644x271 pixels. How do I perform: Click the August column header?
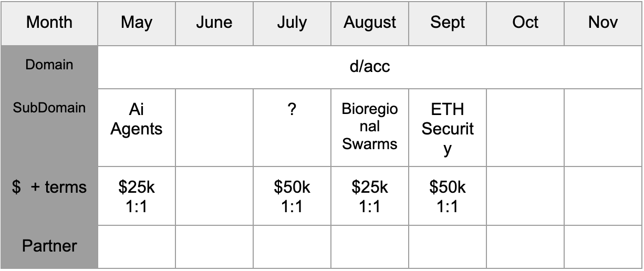[x=370, y=23]
